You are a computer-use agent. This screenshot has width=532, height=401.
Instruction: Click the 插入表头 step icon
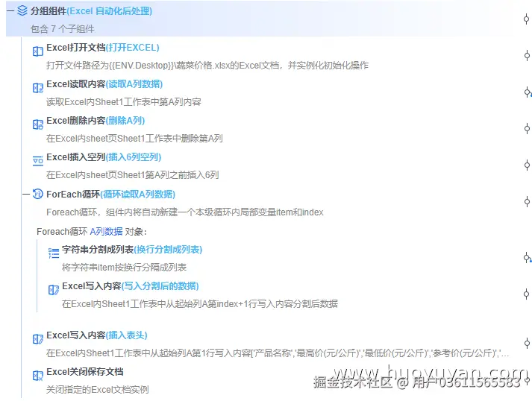[x=37, y=339]
